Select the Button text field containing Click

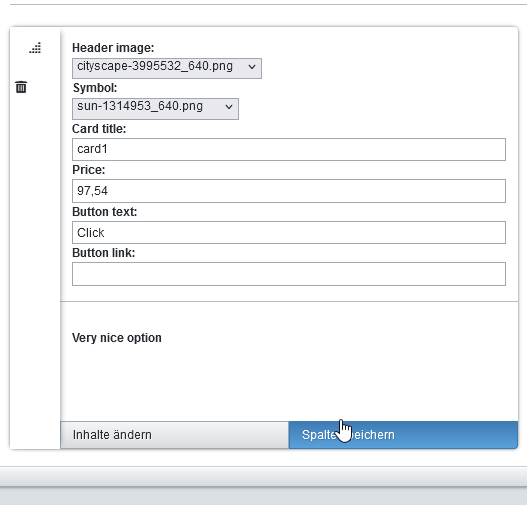point(289,232)
